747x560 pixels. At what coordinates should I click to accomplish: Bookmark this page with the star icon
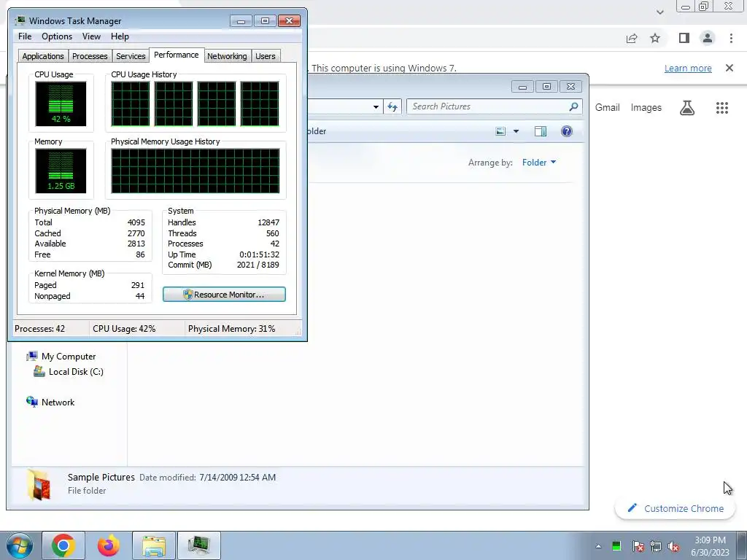click(x=655, y=38)
